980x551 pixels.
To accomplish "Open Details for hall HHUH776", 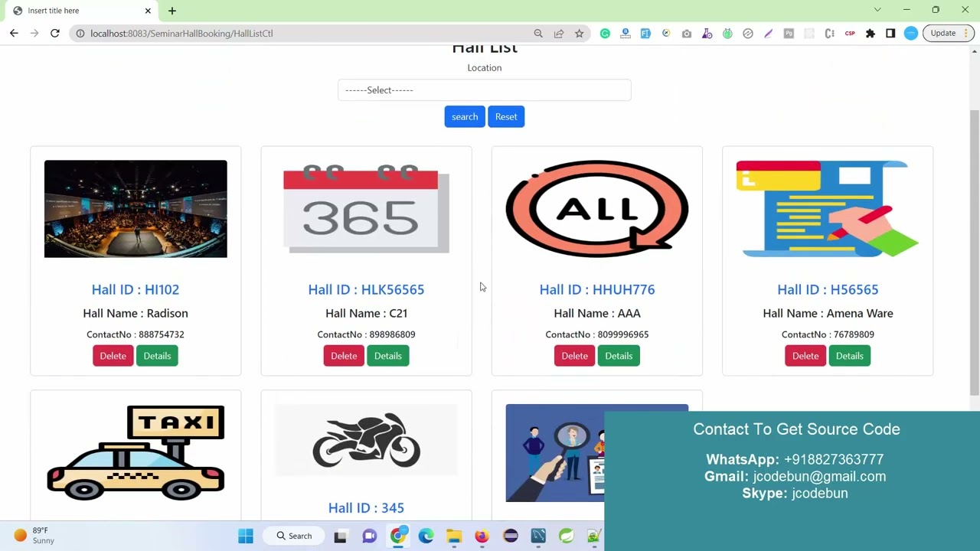I will [619, 356].
